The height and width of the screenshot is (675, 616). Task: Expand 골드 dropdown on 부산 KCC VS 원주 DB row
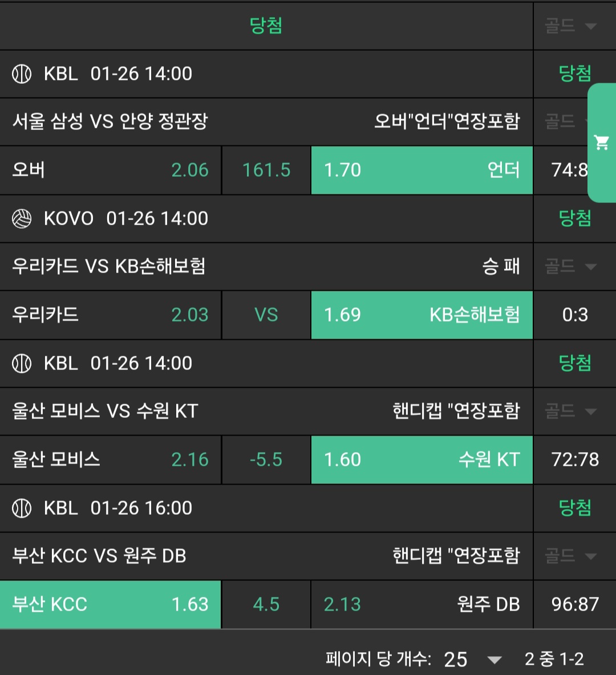(x=570, y=556)
